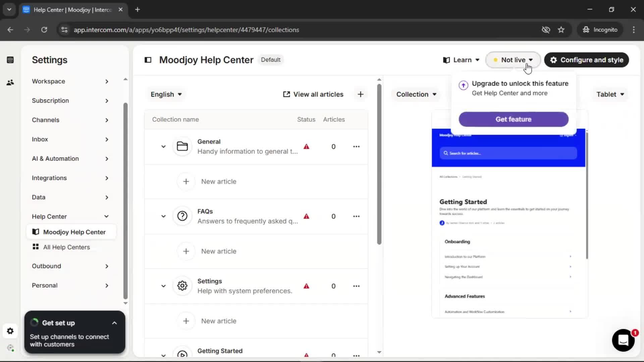Click the Settings gear icon in left rail
This screenshot has height=362, width=644.
tap(10, 331)
